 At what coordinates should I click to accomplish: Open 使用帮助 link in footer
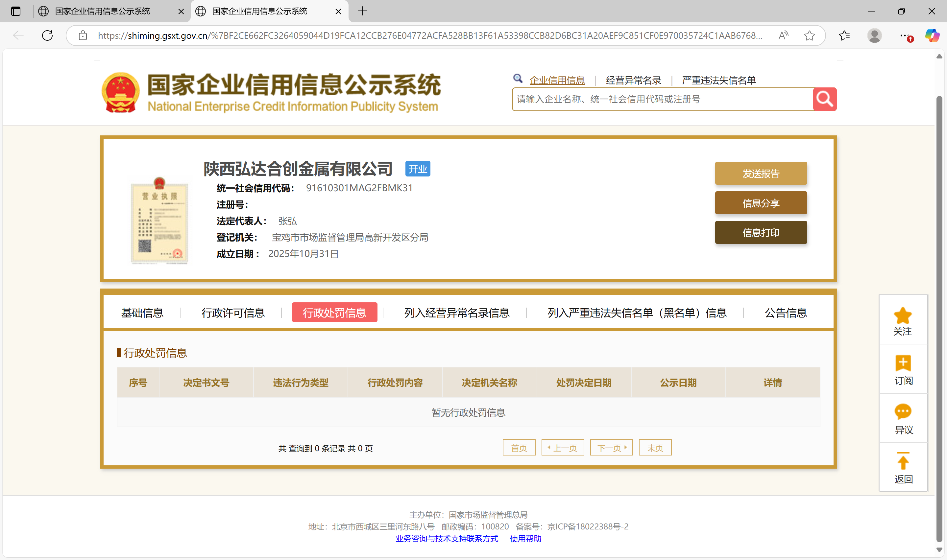(x=525, y=539)
